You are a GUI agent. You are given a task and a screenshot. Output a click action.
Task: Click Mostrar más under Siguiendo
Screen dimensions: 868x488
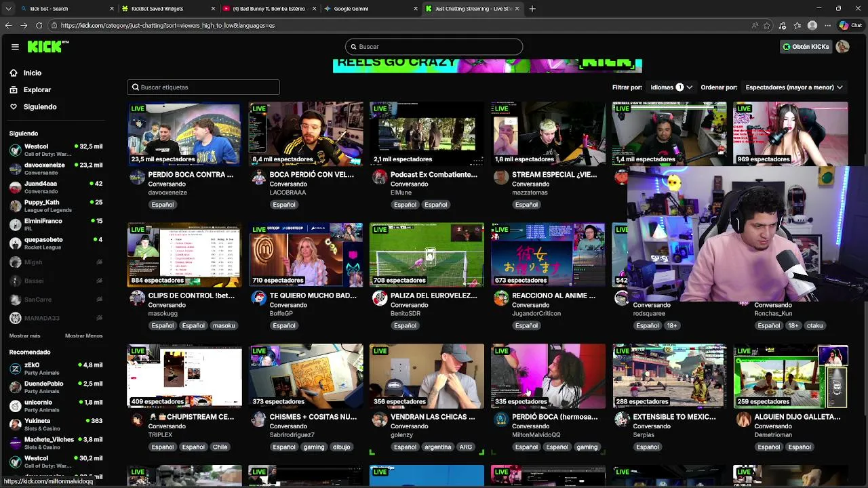[24, 335]
